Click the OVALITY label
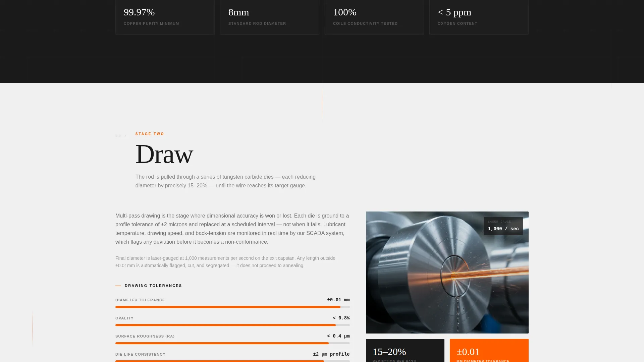 click(x=124, y=318)
